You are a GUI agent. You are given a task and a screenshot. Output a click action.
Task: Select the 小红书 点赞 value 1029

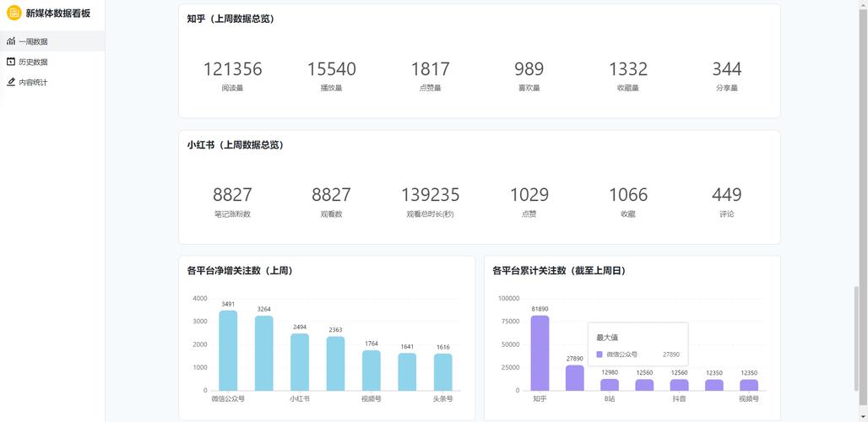coord(529,195)
